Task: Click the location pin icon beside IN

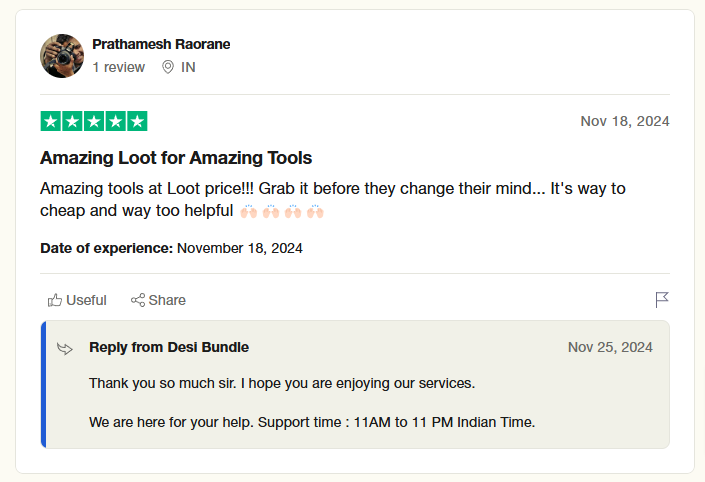Action: pos(168,67)
